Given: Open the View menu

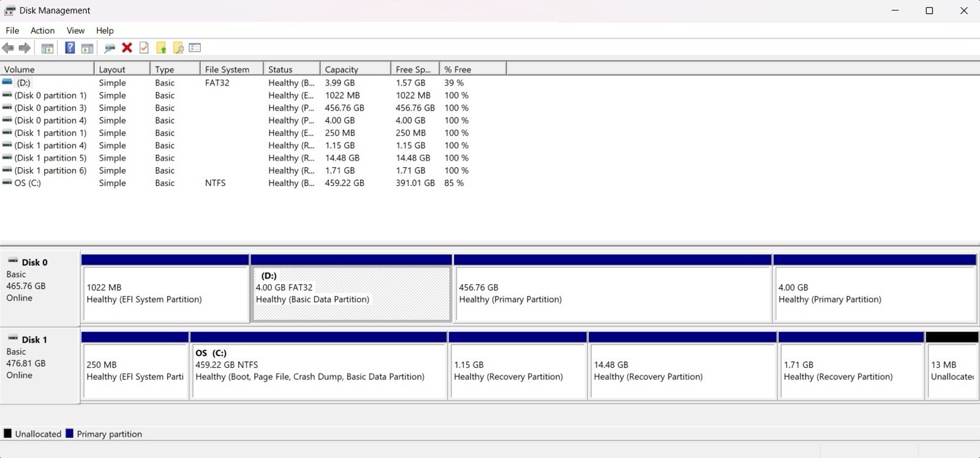Looking at the screenshot, I should coord(75,31).
